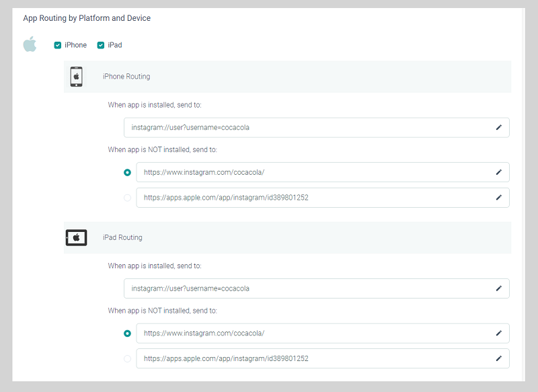Click the iPhone device icon in iPhone Routing
Viewport: 538px width, 392px height.
tap(76, 77)
